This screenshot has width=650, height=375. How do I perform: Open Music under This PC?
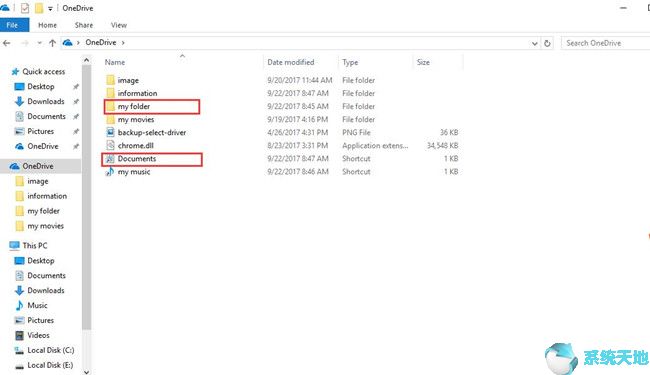[x=37, y=305]
